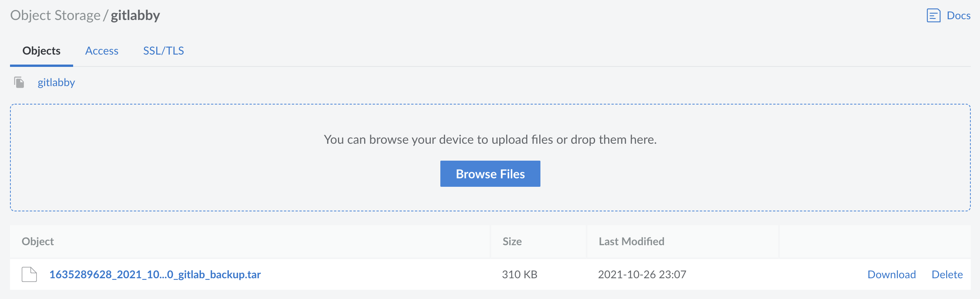Click the Browse Files button
This screenshot has width=980, height=299.
[490, 173]
